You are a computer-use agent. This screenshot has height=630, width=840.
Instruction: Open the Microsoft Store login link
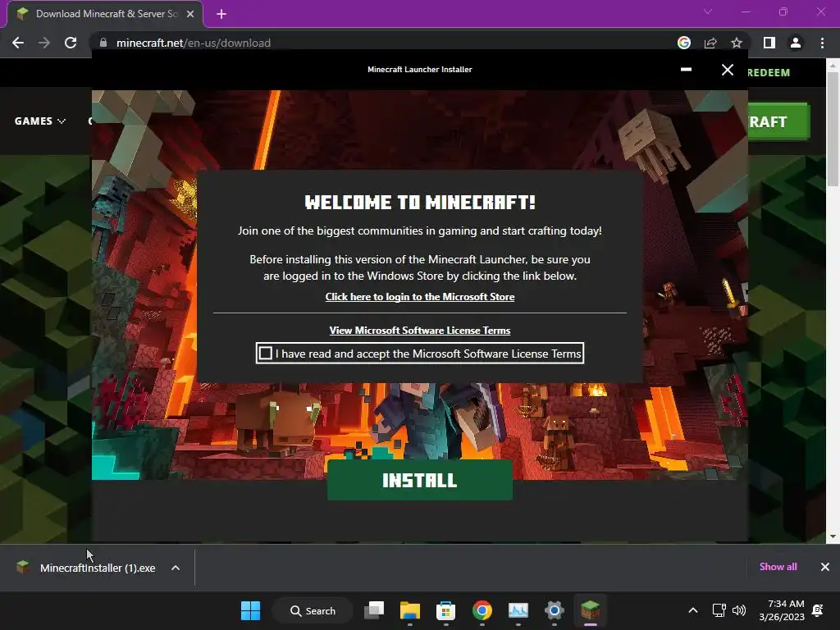point(419,297)
